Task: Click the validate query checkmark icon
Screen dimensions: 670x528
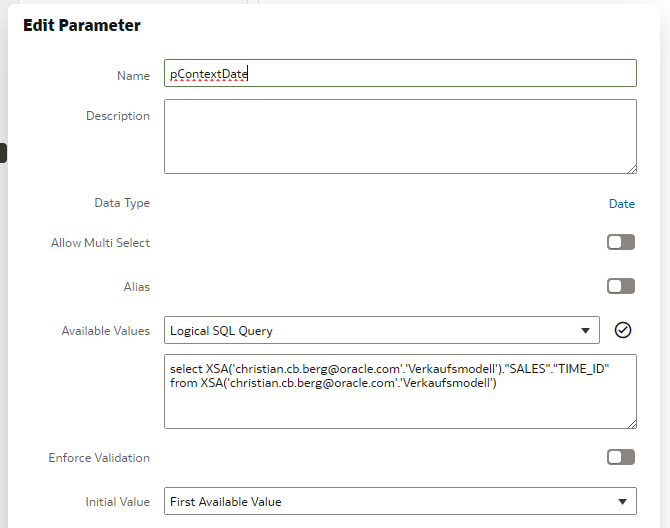Action: [x=623, y=330]
